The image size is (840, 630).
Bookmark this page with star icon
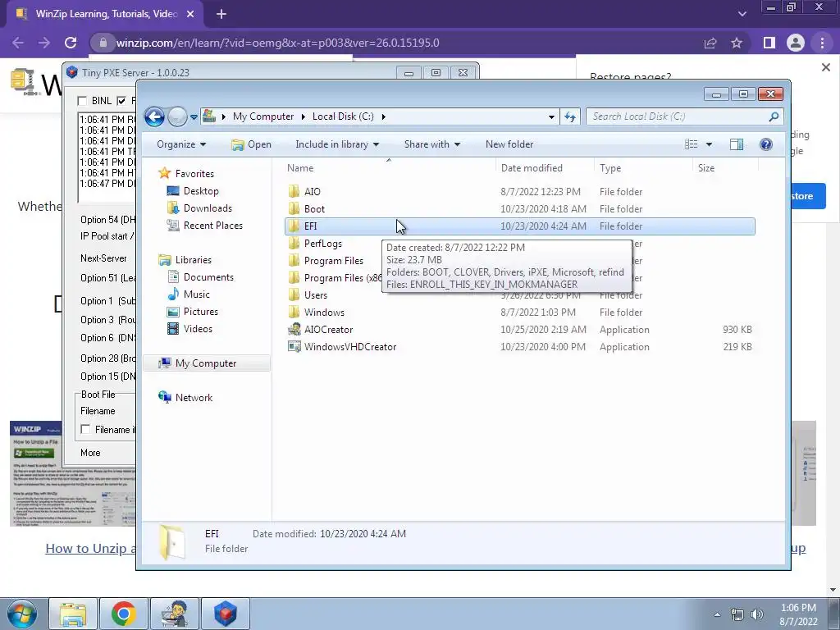click(x=737, y=43)
